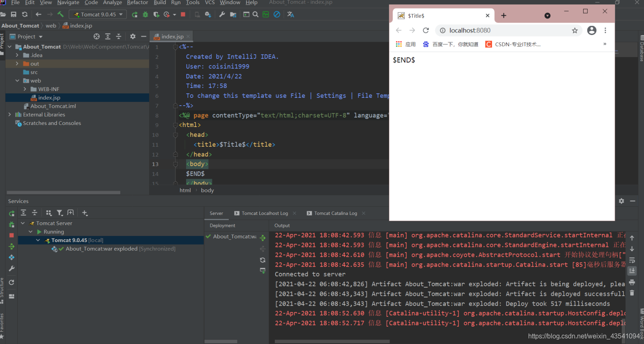Click the blue prohibited circle icon in toolbar
The image size is (644, 344).
[277, 14]
